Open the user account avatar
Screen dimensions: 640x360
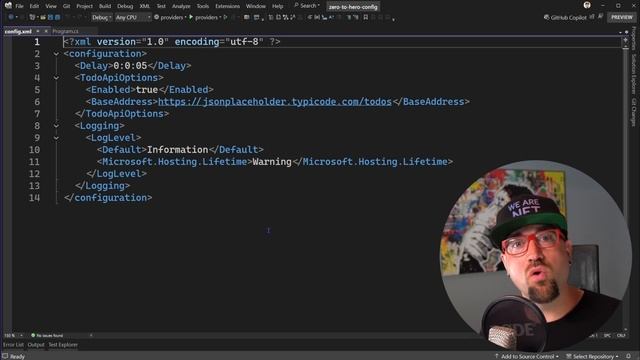point(587,5)
